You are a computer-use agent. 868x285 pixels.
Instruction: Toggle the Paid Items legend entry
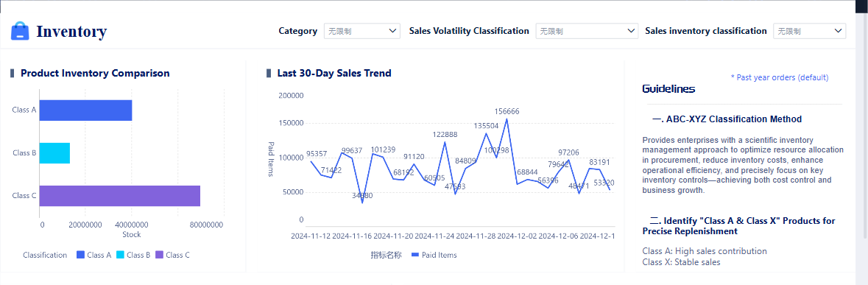(434, 255)
